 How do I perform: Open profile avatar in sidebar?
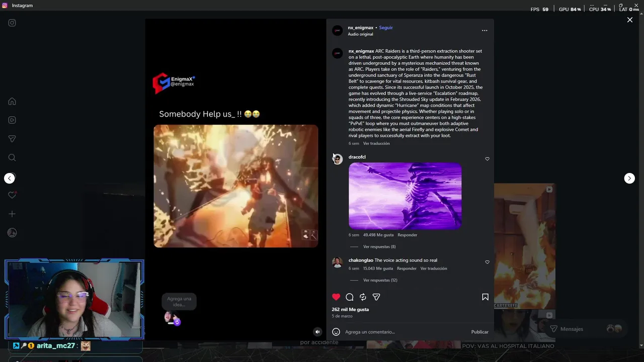click(12, 233)
